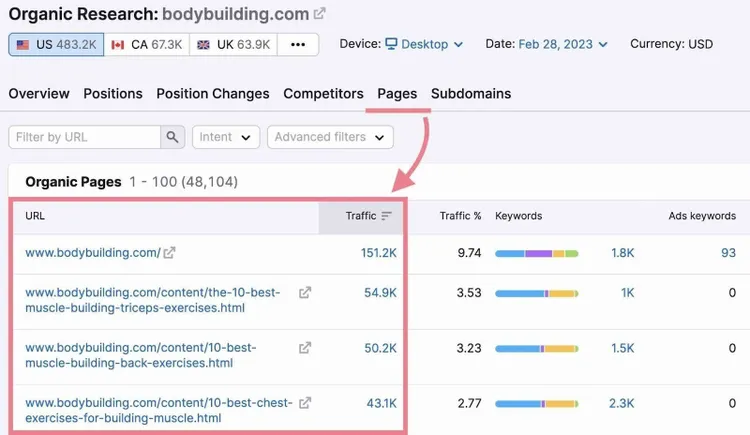Select the Pages tab
The width and height of the screenshot is (750, 435).
[397, 93]
